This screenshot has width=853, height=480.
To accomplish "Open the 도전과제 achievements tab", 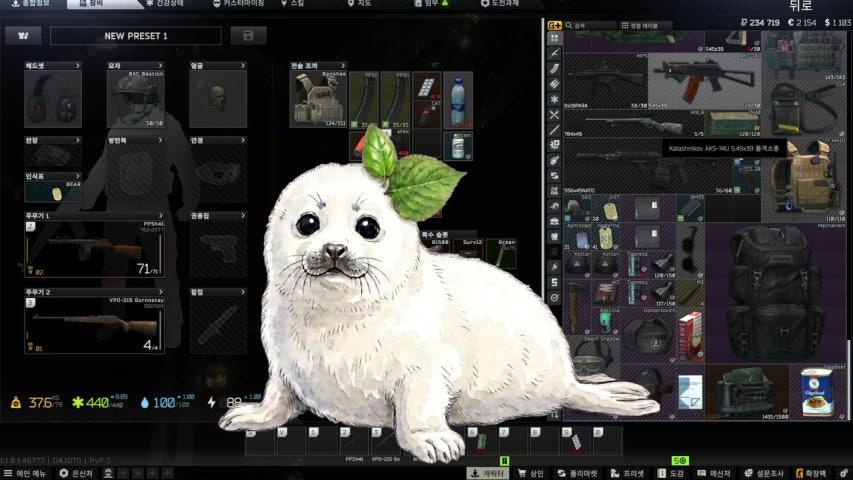I will (x=499, y=3).
